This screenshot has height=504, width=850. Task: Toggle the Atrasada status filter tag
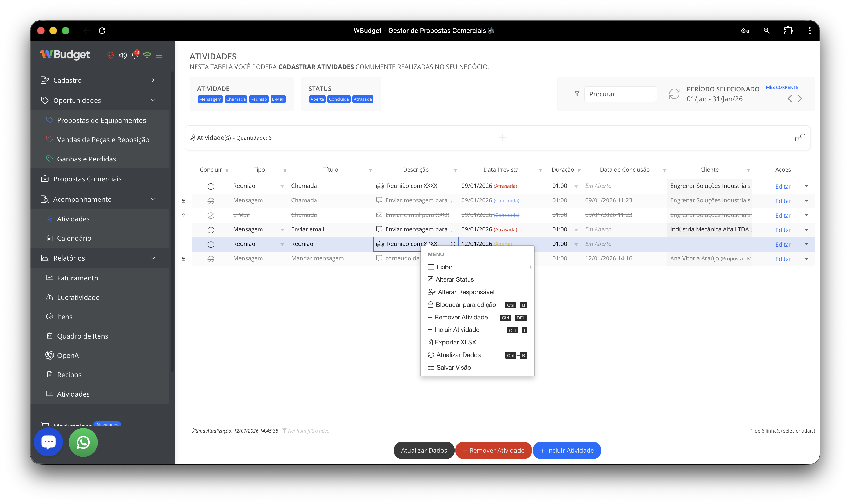coord(362,99)
